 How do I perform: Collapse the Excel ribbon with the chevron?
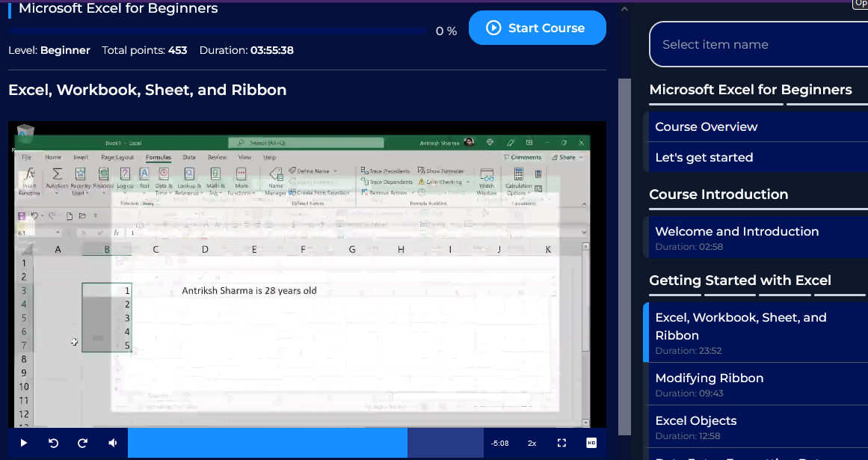pos(584,204)
